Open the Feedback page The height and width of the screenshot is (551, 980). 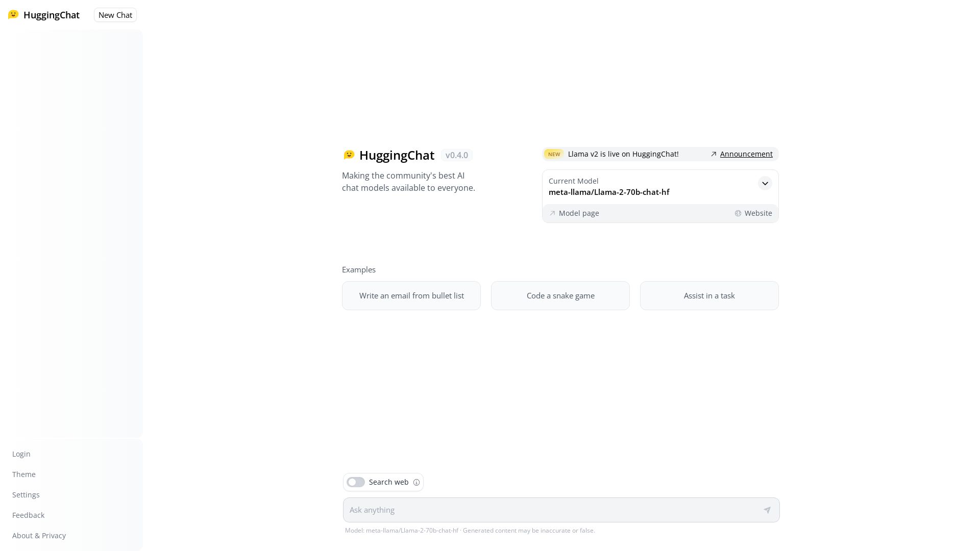click(28, 515)
